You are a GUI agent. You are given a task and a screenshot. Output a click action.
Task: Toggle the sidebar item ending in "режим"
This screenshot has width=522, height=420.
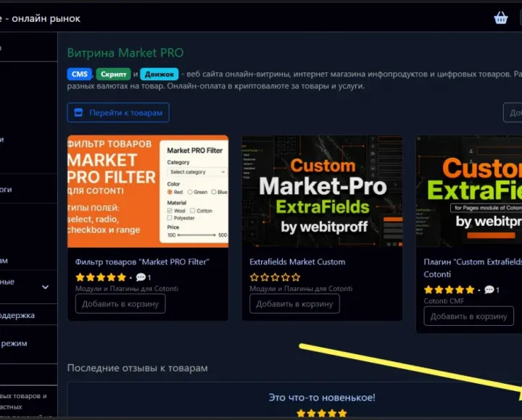14,343
